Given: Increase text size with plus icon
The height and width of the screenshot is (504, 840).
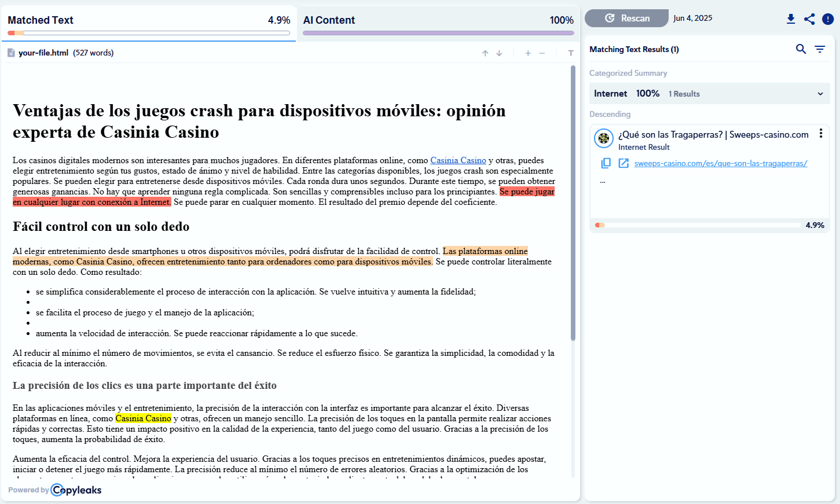Looking at the screenshot, I should 528,53.
